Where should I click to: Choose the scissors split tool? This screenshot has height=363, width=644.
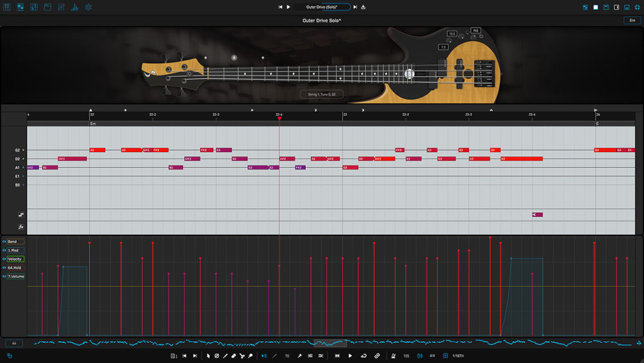click(241, 356)
